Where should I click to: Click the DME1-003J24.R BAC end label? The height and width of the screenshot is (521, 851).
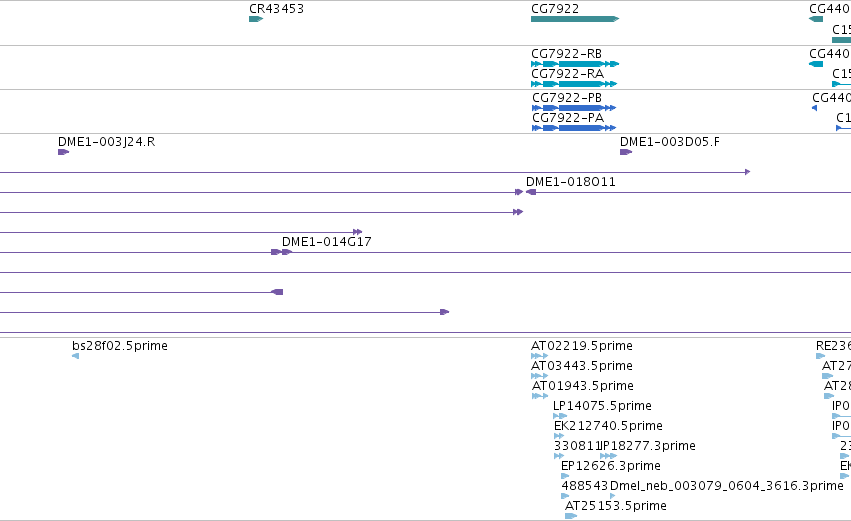(x=106, y=142)
